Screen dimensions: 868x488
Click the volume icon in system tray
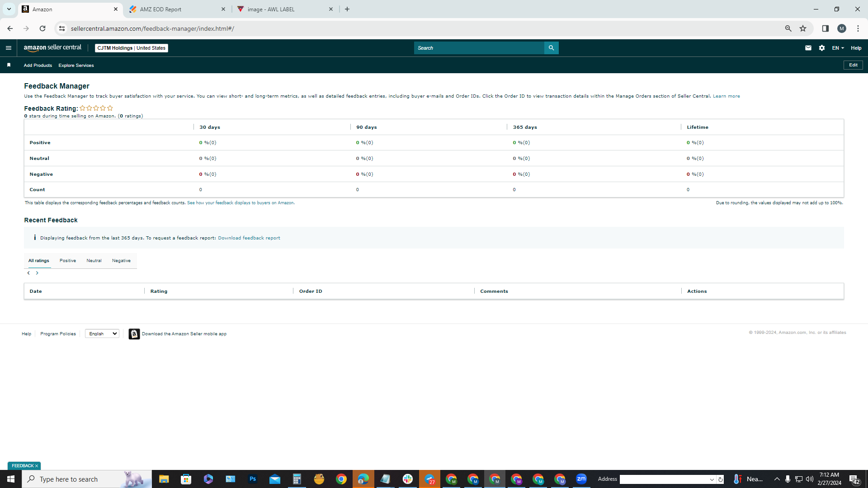click(810, 479)
